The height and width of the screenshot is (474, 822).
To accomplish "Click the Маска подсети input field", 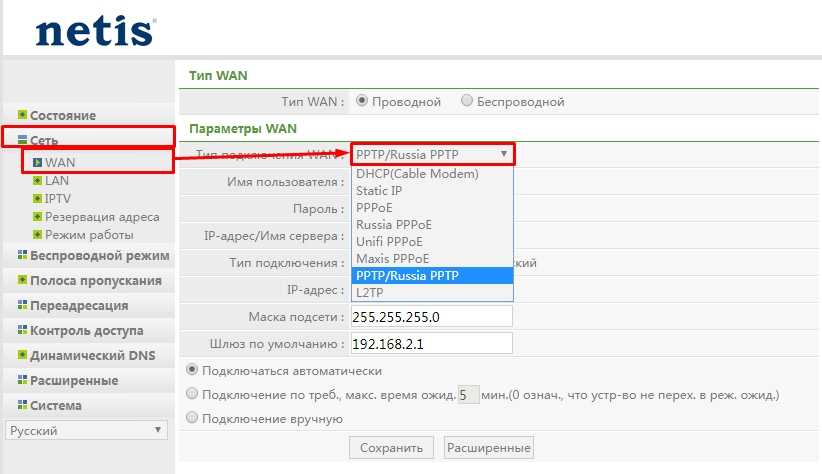I will tap(431, 316).
